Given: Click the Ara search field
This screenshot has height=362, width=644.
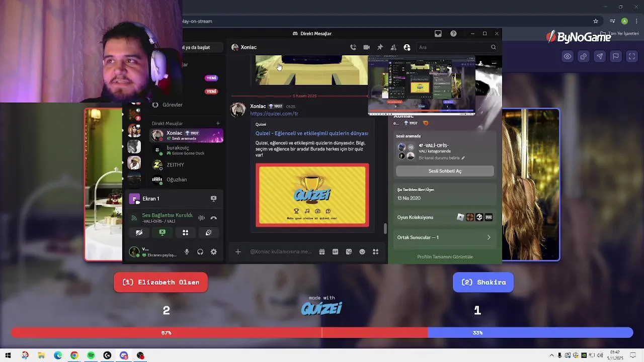Looking at the screenshot, I should point(457,47).
